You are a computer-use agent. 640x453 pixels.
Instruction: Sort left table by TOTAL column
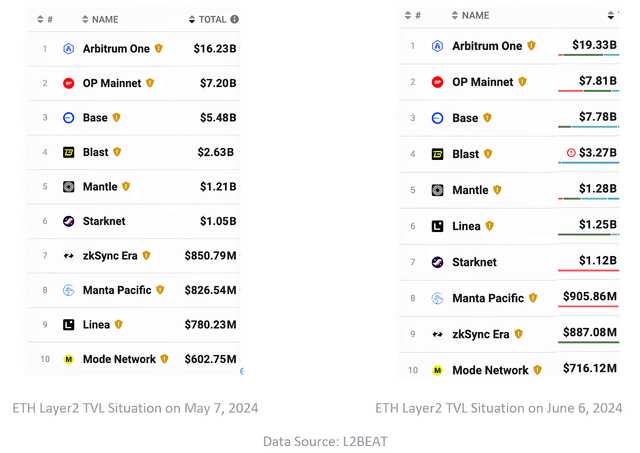pyautogui.click(x=208, y=19)
